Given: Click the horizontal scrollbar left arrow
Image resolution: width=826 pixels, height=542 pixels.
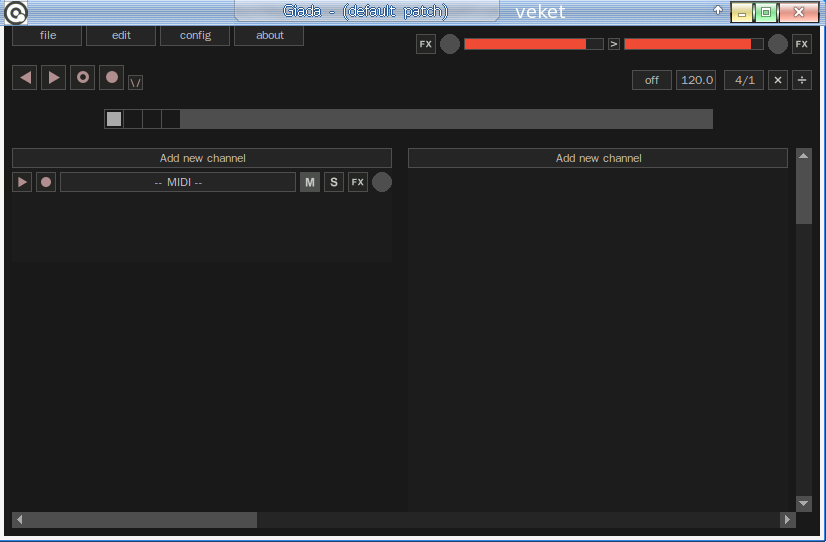Looking at the screenshot, I should tap(19, 520).
